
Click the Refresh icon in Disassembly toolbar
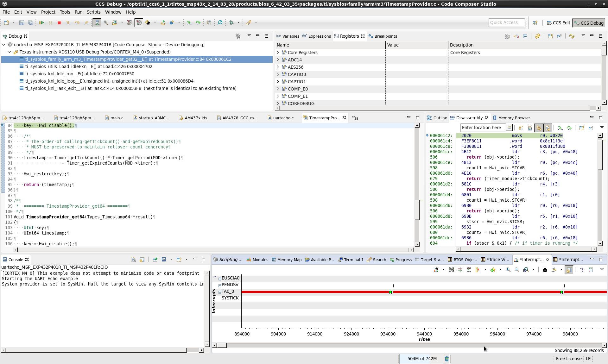[521, 128]
